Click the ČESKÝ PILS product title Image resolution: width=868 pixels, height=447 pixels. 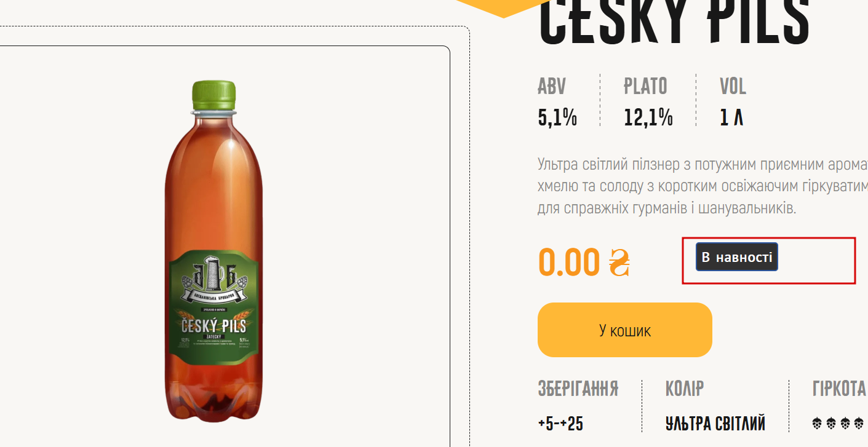coord(674,23)
